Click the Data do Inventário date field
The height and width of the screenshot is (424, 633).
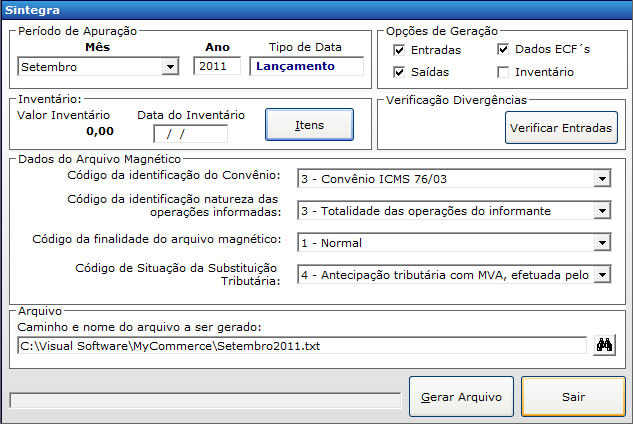[x=190, y=134]
